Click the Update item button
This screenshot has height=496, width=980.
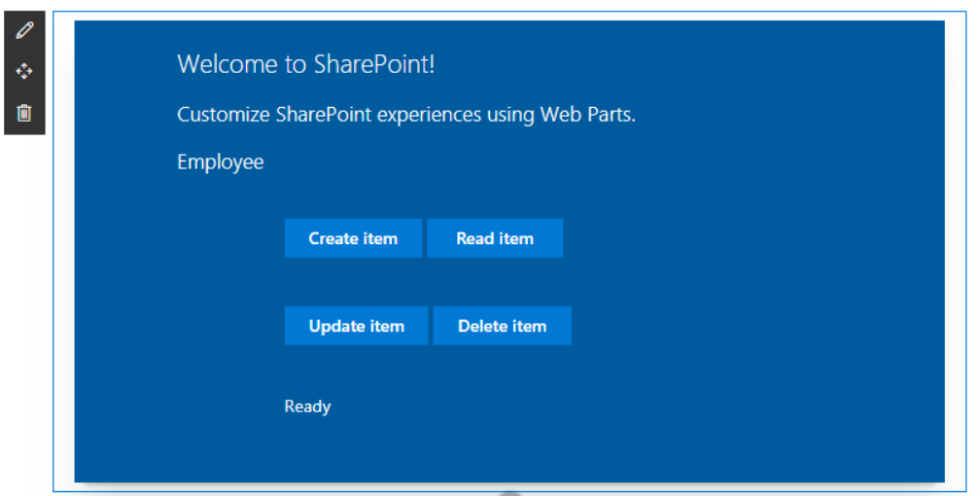point(356,326)
